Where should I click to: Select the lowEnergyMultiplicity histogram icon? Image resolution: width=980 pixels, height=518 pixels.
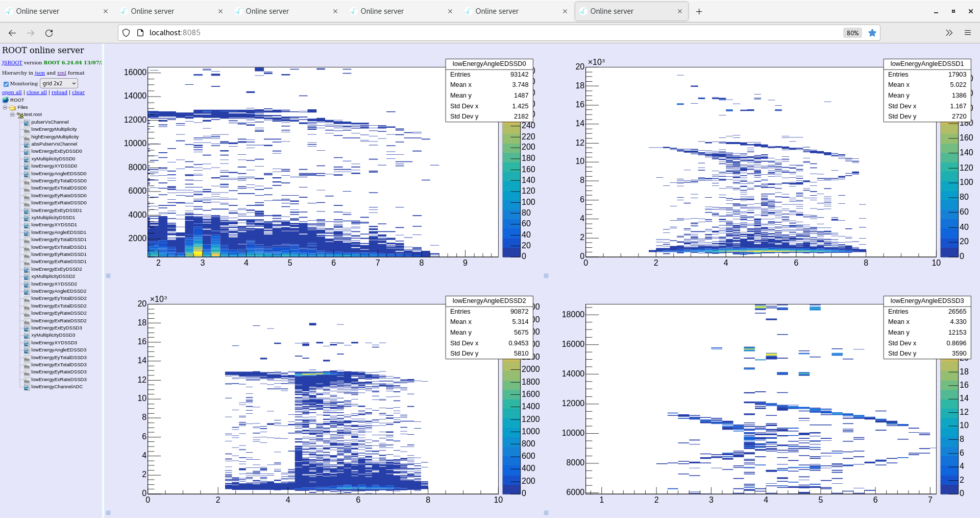click(27, 129)
